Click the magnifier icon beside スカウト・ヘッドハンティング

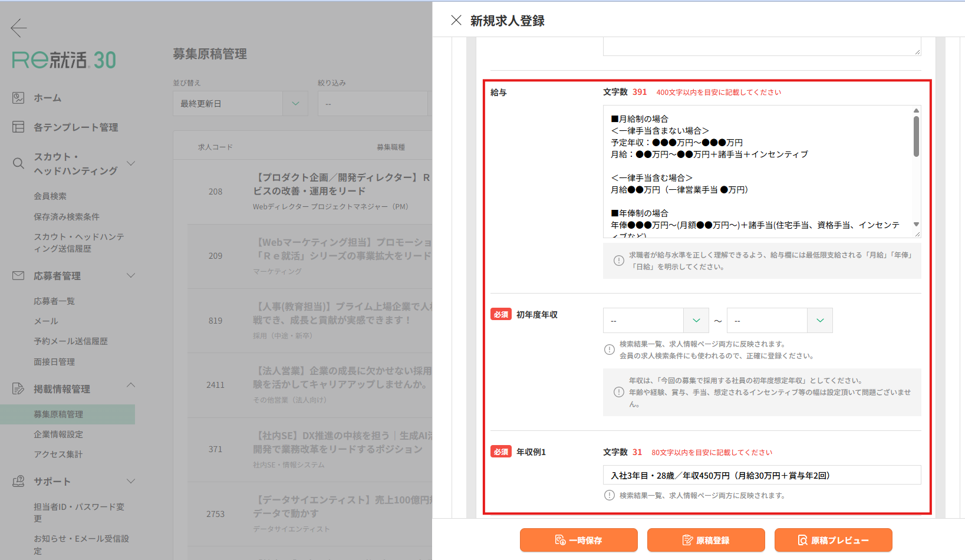coord(19,163)
